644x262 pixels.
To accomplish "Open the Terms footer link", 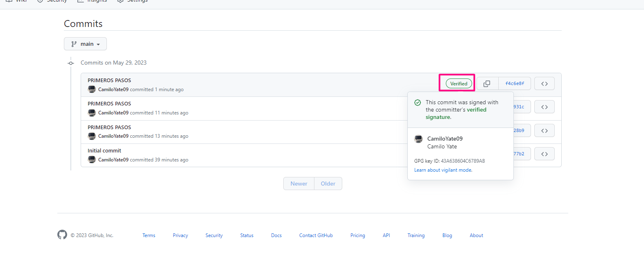I will [x=149, y=235].
